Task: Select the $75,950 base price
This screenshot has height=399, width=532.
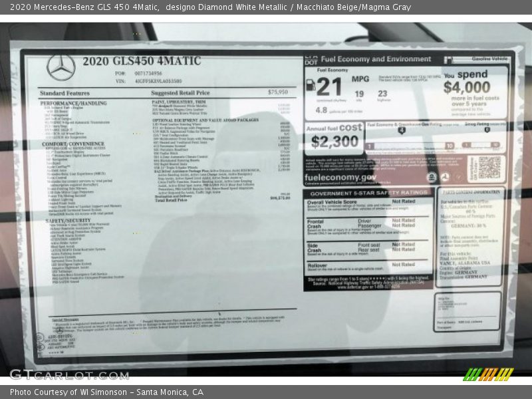Action: (277, 92)
